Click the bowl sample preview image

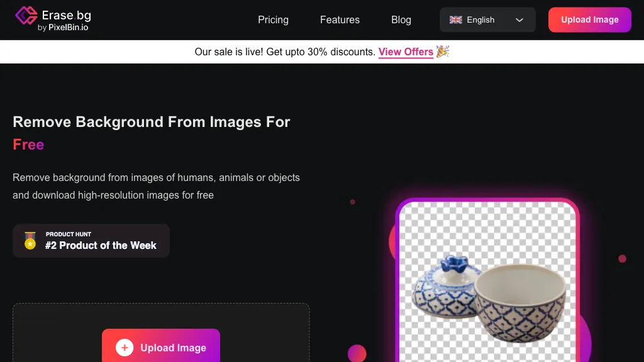pyautogui.click(x=487, y=281)
